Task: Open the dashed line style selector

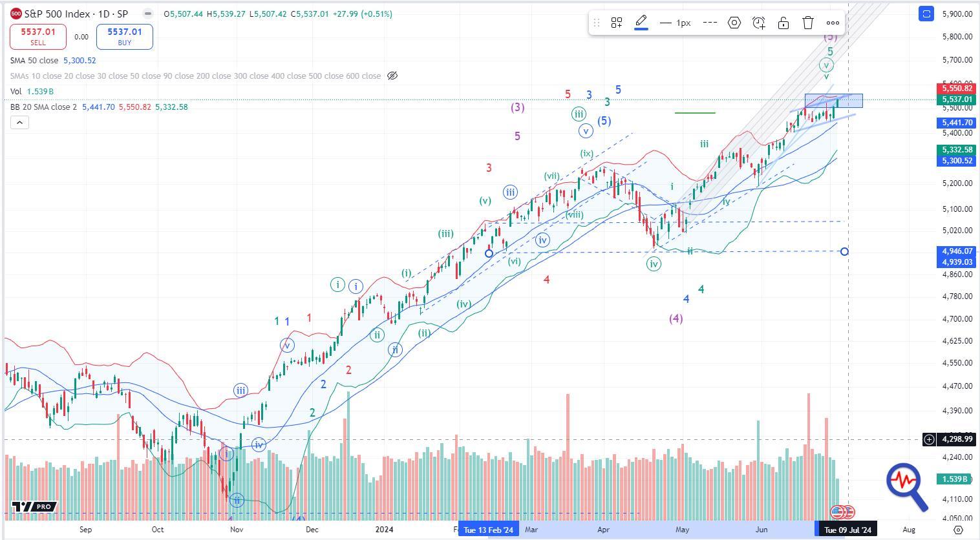Action: click(710, 23)
